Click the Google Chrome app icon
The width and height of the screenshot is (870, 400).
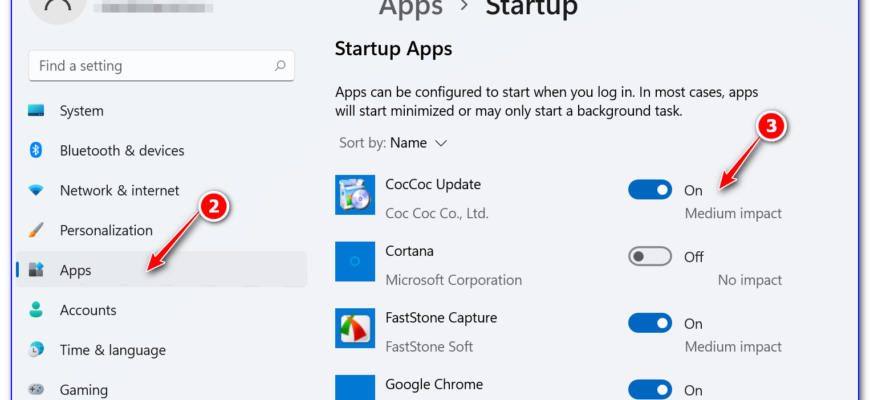355,387
